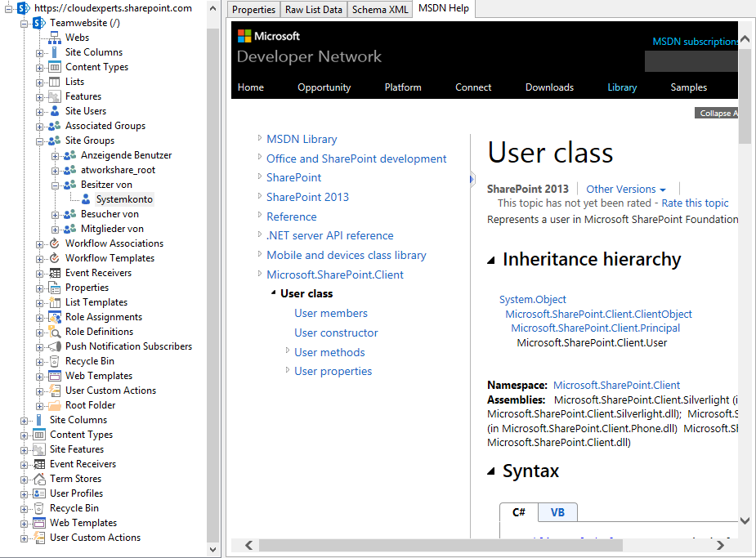The image size is (756, 558).
Task: Click the Systemkonto user icon
Action: tap(86, 199)
